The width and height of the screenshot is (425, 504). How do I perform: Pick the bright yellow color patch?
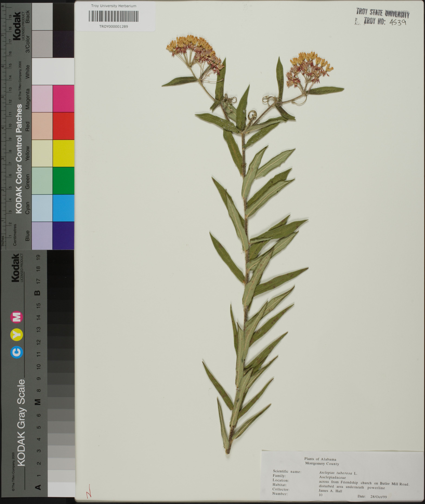[x=63, y=153]
